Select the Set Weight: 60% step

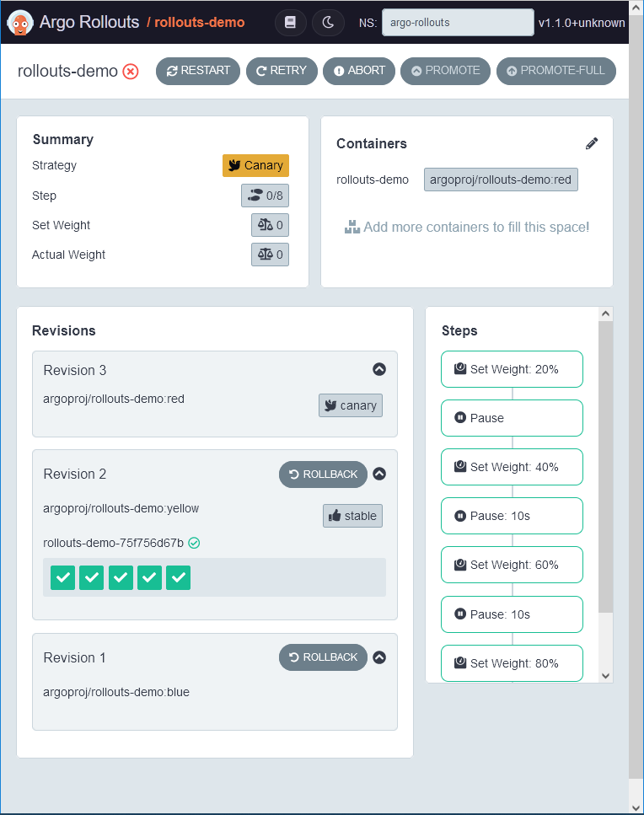[512, 565]
